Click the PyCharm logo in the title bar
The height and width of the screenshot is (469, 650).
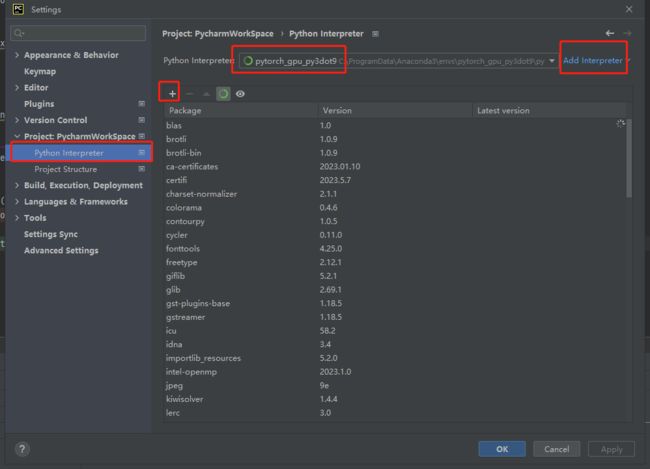[x=18, y=9]
